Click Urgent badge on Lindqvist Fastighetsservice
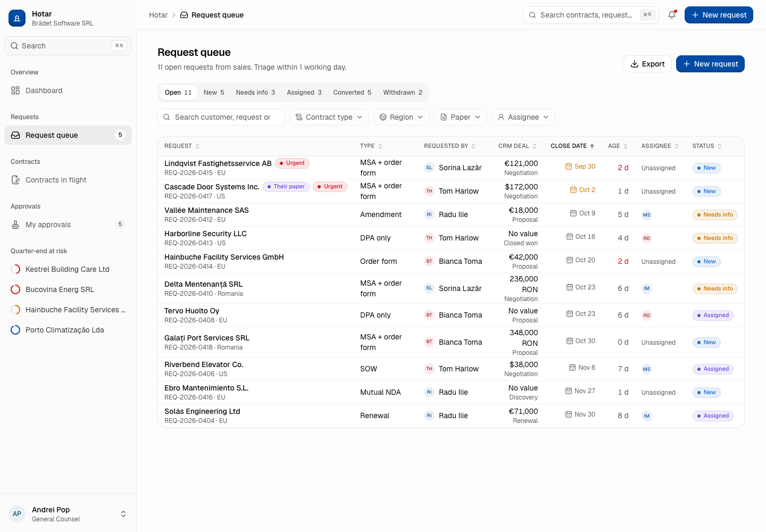The width and height of the screenshot is (766, 532). click(292, 163)
